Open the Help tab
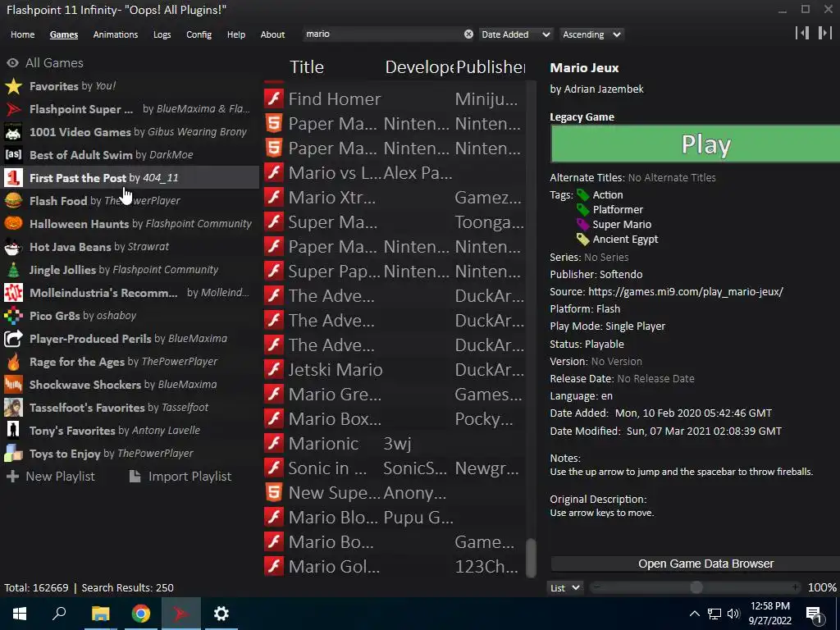 tap(236, 34)
